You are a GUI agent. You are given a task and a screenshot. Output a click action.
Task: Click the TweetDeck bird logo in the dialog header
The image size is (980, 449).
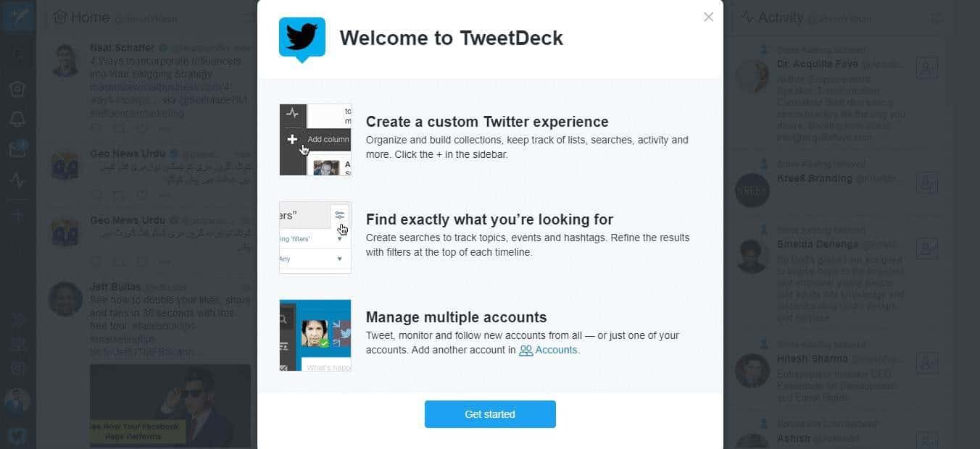click(x=302, y=38)
